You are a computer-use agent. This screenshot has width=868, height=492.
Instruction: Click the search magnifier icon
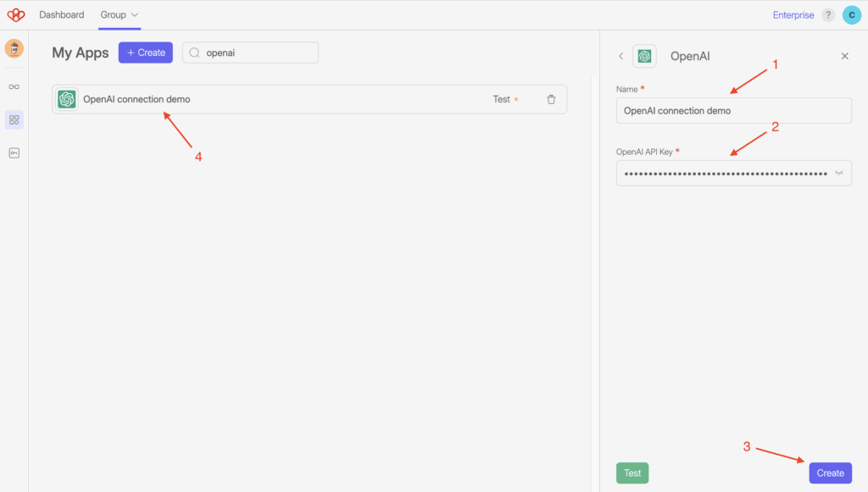pyautogui.click(x=194, y=53)
